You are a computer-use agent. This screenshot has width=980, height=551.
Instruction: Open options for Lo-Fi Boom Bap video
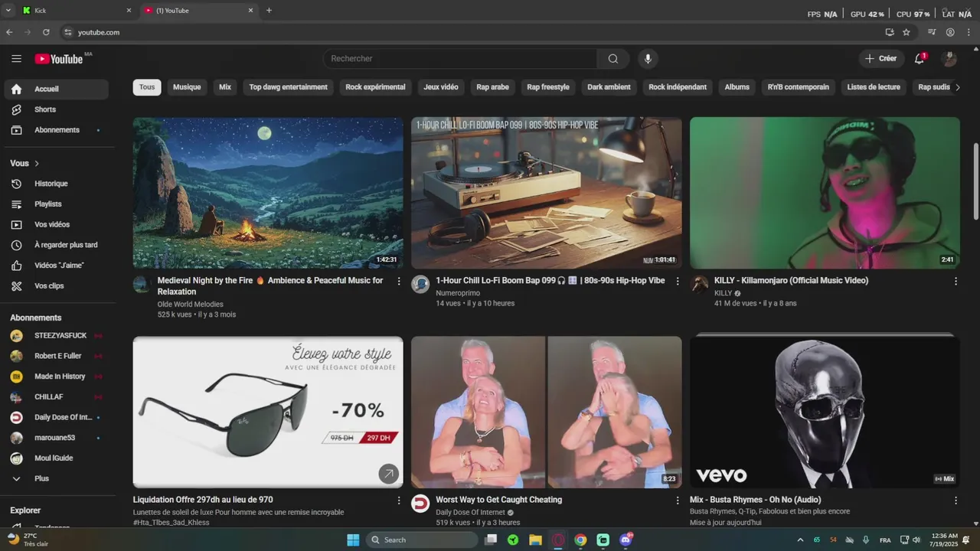coord(678,281)
